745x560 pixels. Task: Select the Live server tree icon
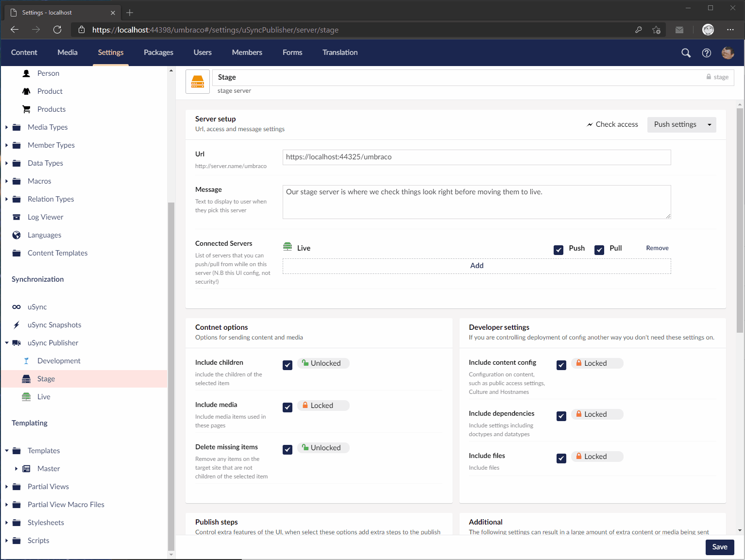pos(26,397)
